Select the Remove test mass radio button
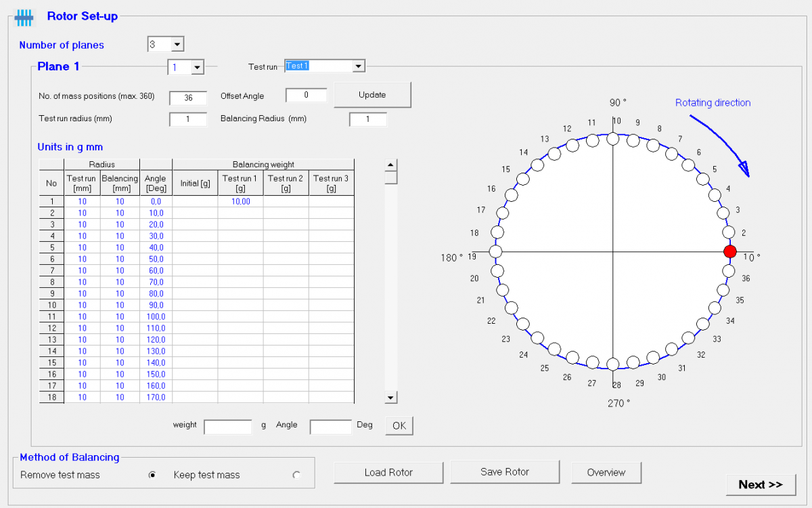Screen dimensions: 812x508 152,475
